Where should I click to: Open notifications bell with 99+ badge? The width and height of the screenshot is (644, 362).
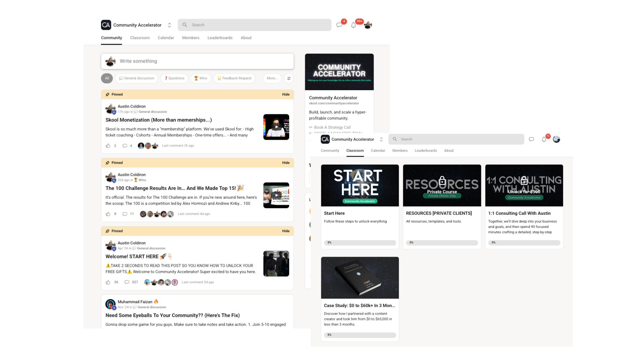click(x=354, y=25)
